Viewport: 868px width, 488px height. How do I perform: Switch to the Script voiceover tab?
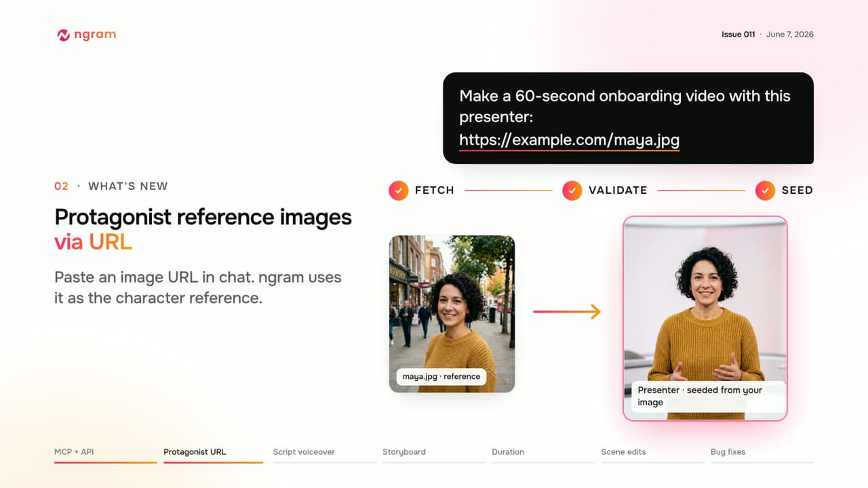(324, 454)
